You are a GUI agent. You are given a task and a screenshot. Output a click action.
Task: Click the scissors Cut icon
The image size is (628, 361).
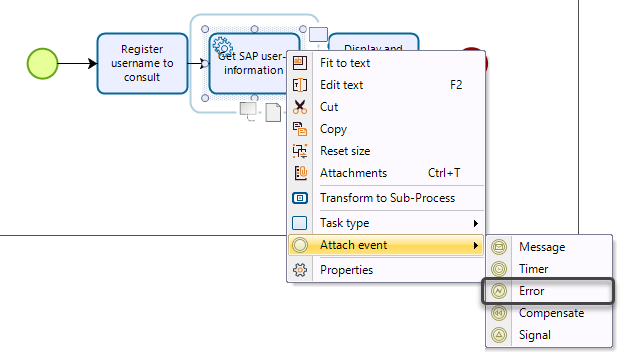[300, 107]
